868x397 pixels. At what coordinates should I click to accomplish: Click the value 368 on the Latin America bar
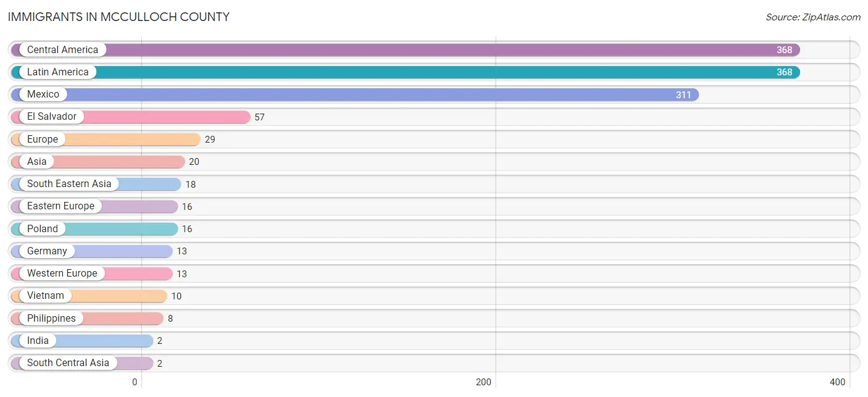pos(784,72)
